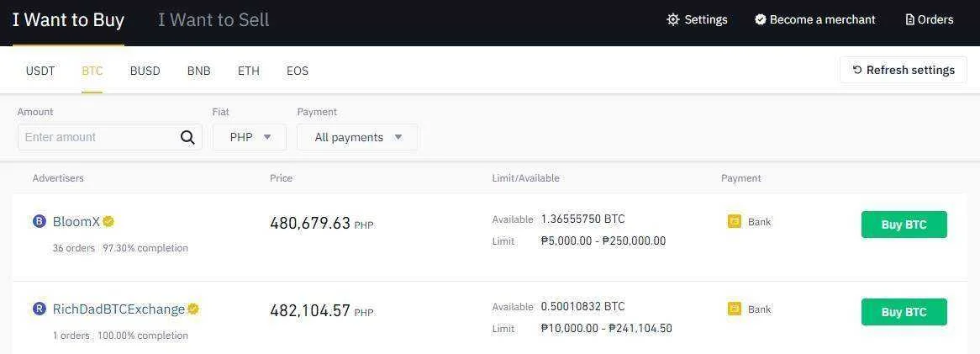This screenshot has height=354, width=980.
Task: Click BloomX avatar icon
Action: 40,221
